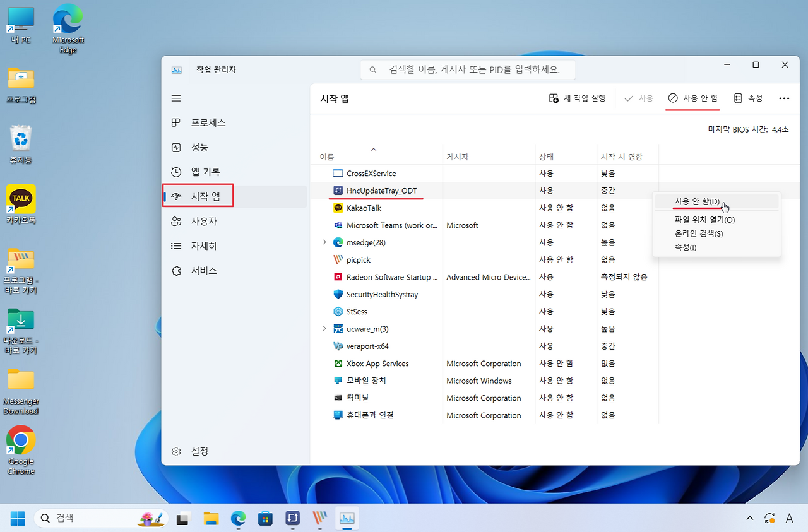808x532 pixels.
Task: Choose 온라인 검색(S) in context menu
Action: pos(716,233)
